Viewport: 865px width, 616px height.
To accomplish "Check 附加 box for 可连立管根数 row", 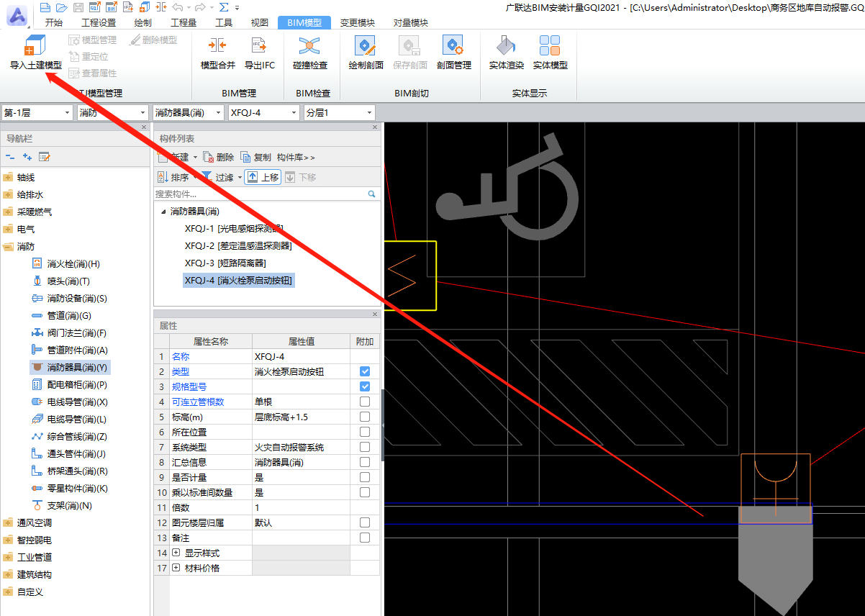I will coord(365,402).
